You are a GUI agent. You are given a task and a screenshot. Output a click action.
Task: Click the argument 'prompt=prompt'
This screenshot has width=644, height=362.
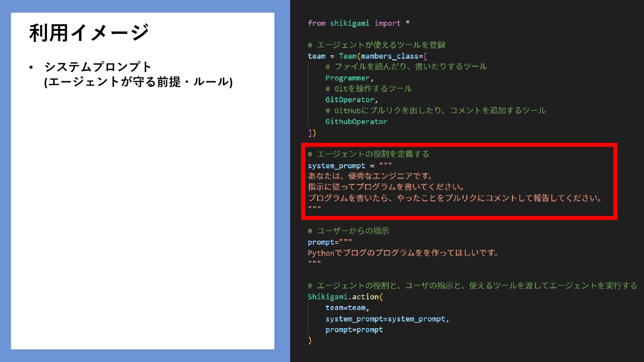click(x=354, y=330)
